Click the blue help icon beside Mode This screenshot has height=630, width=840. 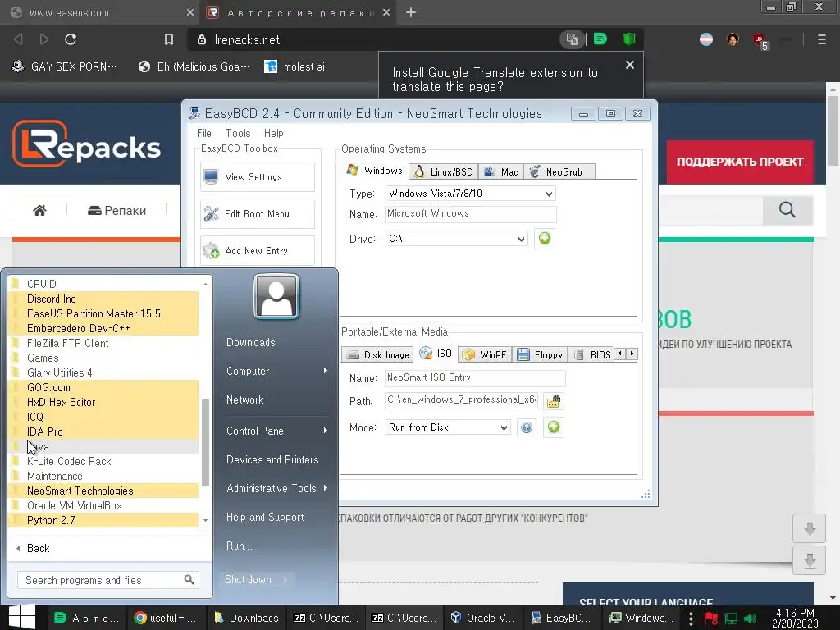(x=527, y=427)
